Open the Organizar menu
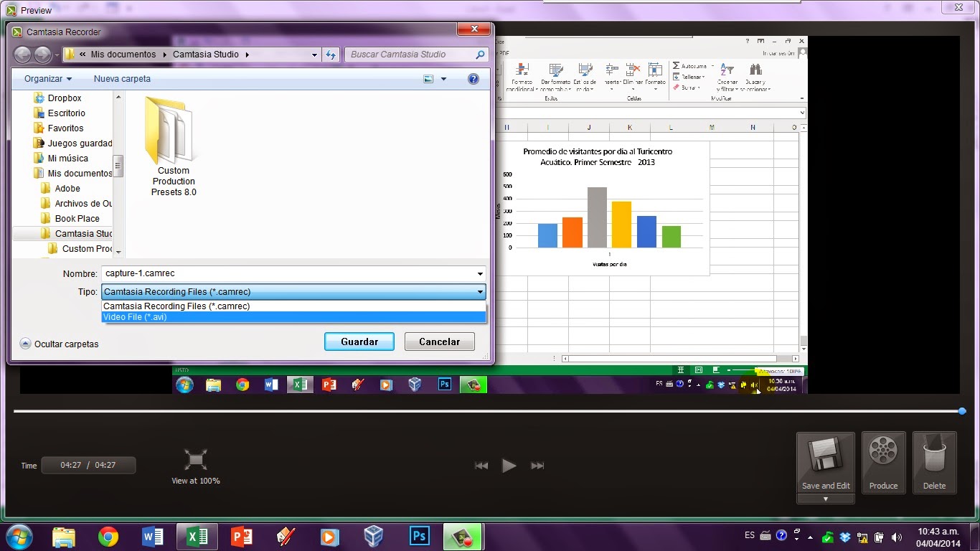 pos(48,79)
